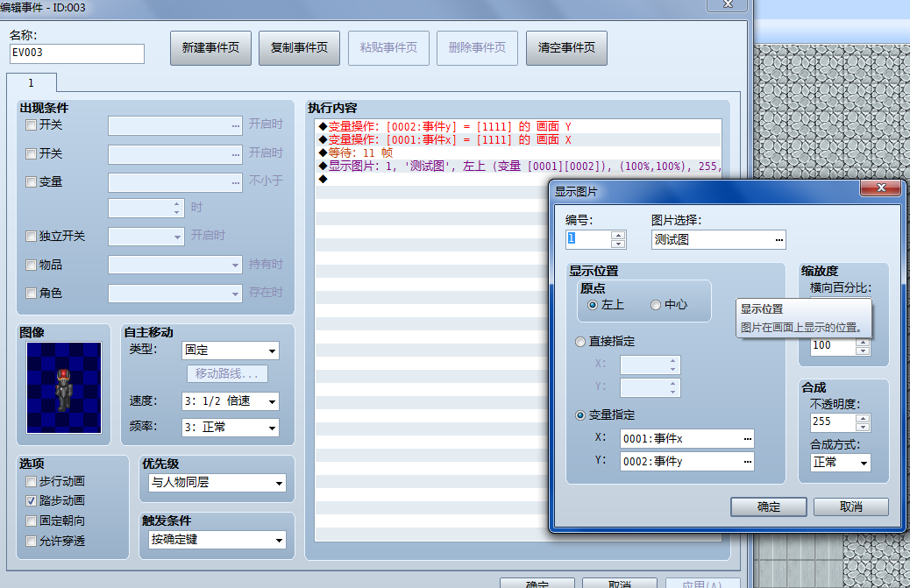The image size is (910, 588).
Task: Select 左上 origin radio button
Action: (x=593, y=305)
